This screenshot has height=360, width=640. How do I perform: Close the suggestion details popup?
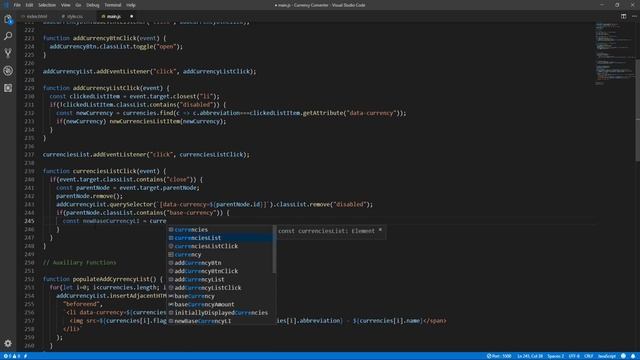click(x=380, y=230)
